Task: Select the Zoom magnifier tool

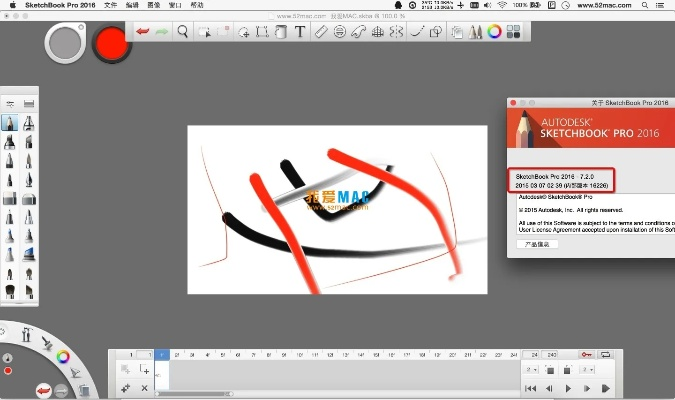Action: pos(183,32)
